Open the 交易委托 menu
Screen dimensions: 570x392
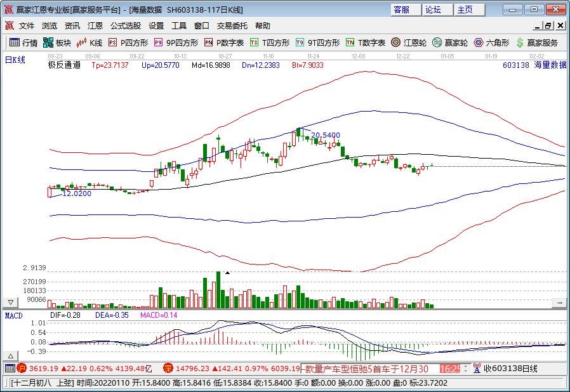tap(232, 26)
